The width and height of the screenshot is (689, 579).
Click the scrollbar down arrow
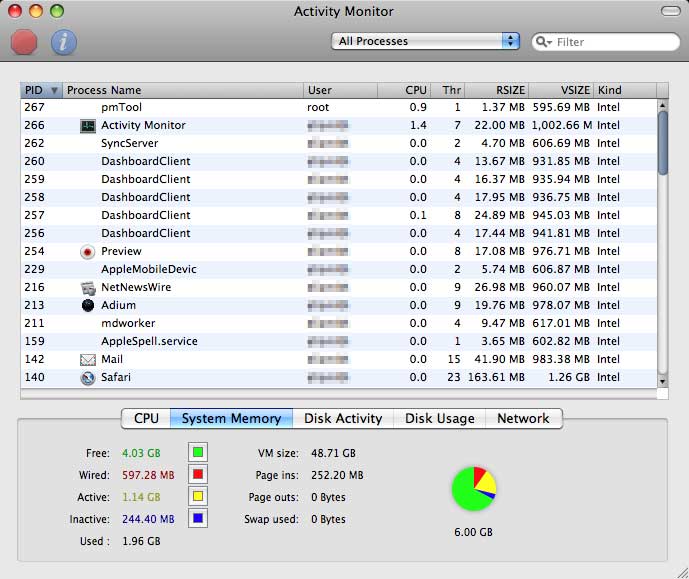pyautogui.click(x=663, y=382)
